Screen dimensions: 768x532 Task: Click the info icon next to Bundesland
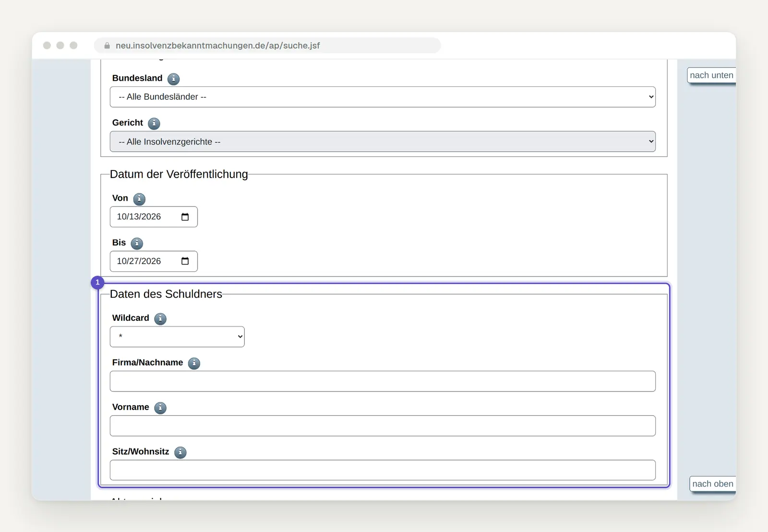[174, 79]
